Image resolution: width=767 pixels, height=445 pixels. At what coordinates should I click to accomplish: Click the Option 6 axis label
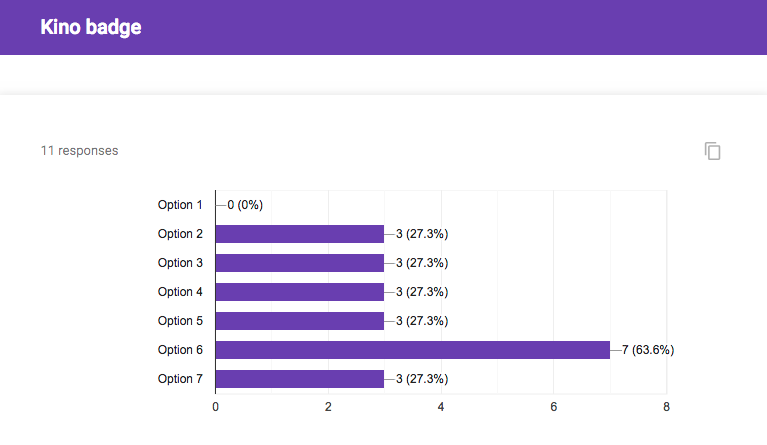pyautogui.click(x=180, y=350)
